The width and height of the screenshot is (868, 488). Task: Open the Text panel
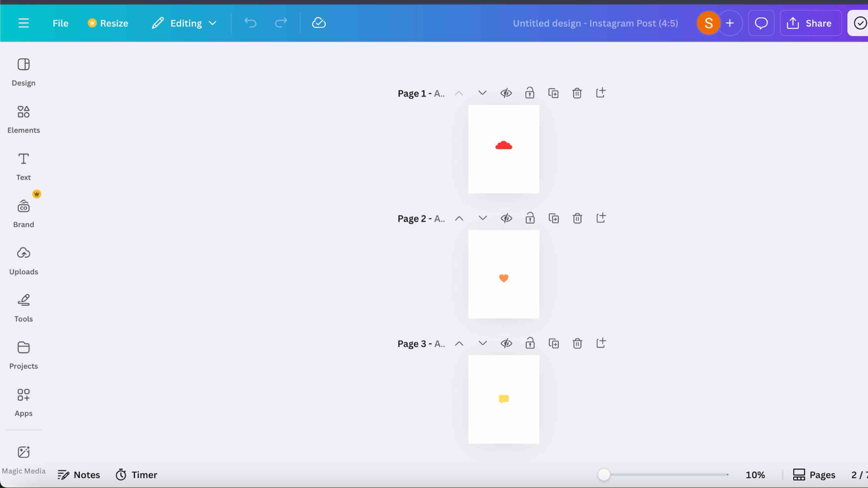[23, 165]
